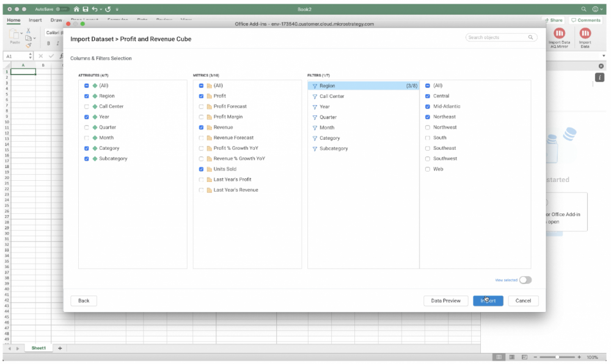Select the Subcategory filter row
The width and height of the screenshot is (611, 364).
point(363,148)
